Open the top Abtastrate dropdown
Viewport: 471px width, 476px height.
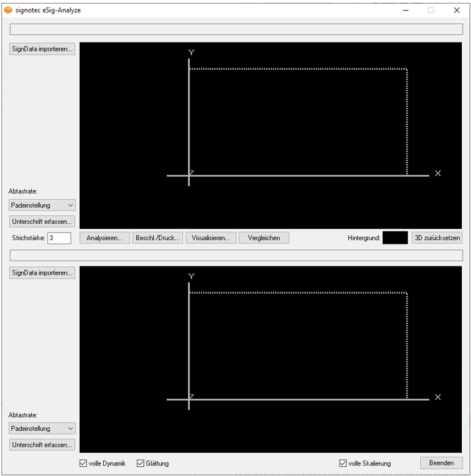pyautogui.click(x=42, y=205)
